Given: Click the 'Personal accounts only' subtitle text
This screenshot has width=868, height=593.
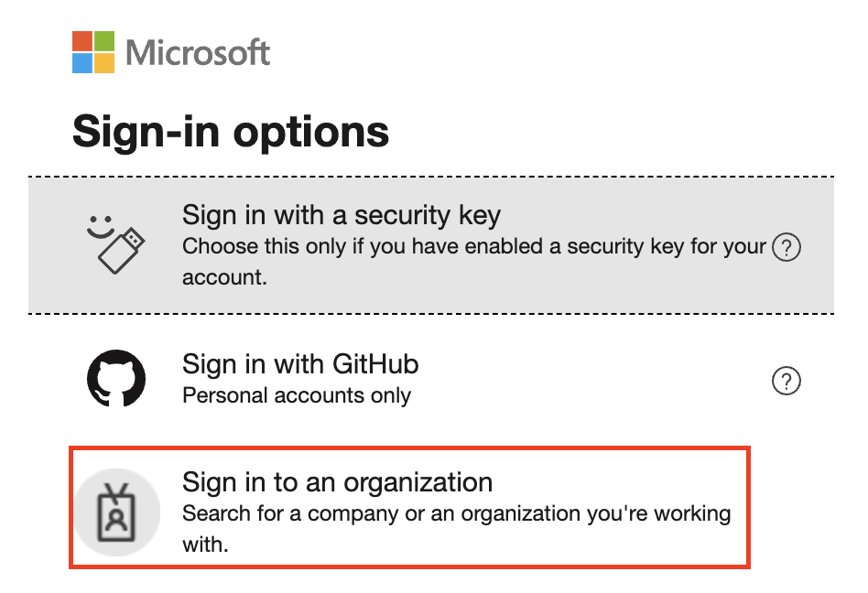Looking at the screenshot, I should coord(297,395).
